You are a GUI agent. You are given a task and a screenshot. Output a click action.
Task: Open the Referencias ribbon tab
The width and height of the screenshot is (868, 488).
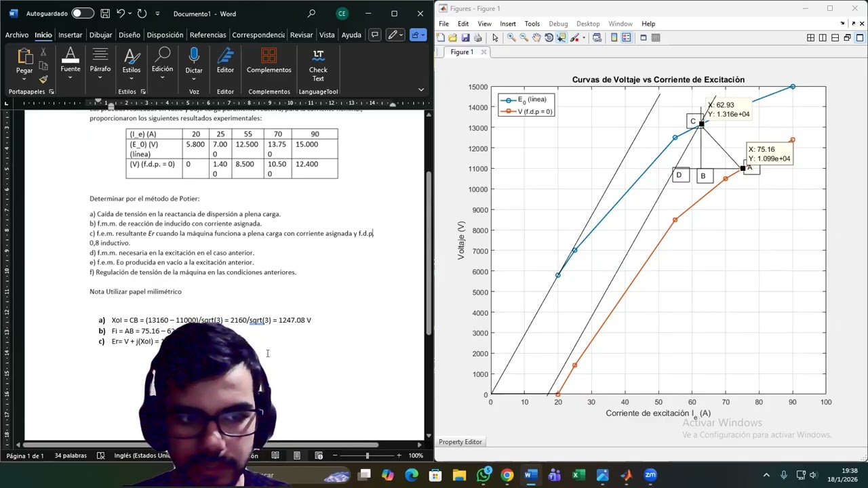[208, 35]
